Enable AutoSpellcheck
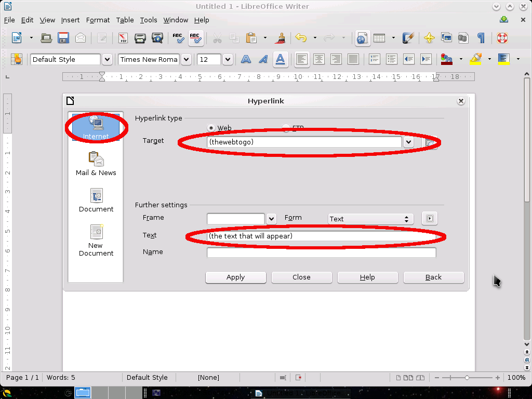Screen dimensions: 532x399 tap(196, 38)
